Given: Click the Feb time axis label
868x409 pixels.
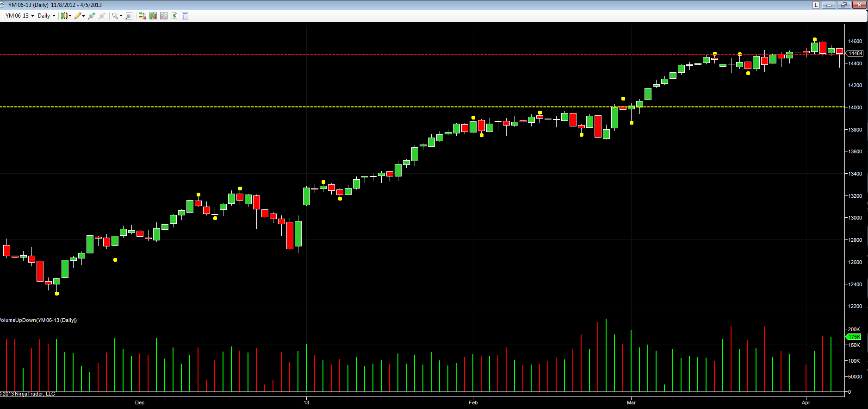Looking at the screenshot, I should (x=473, y=403).
